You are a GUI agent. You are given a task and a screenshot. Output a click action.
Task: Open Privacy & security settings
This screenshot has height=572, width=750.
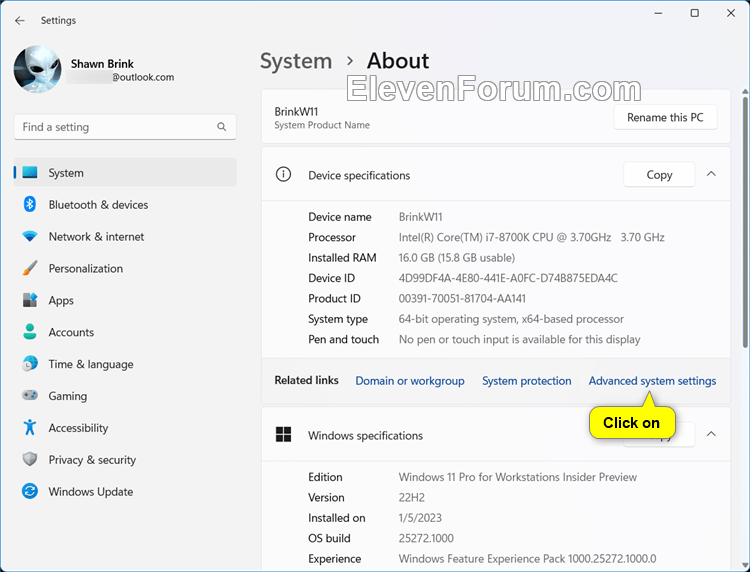tap(92, 460)
